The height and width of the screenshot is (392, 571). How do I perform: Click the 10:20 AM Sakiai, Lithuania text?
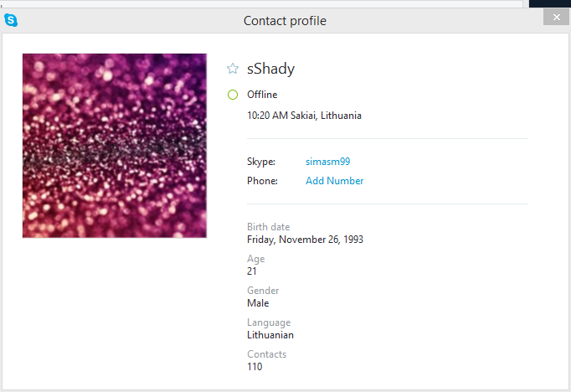(304, 116)
